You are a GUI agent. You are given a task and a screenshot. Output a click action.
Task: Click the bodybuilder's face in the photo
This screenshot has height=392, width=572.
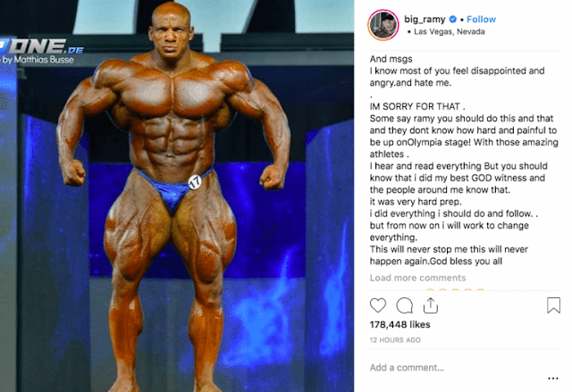pyautogui.click(x=171, y=34)
